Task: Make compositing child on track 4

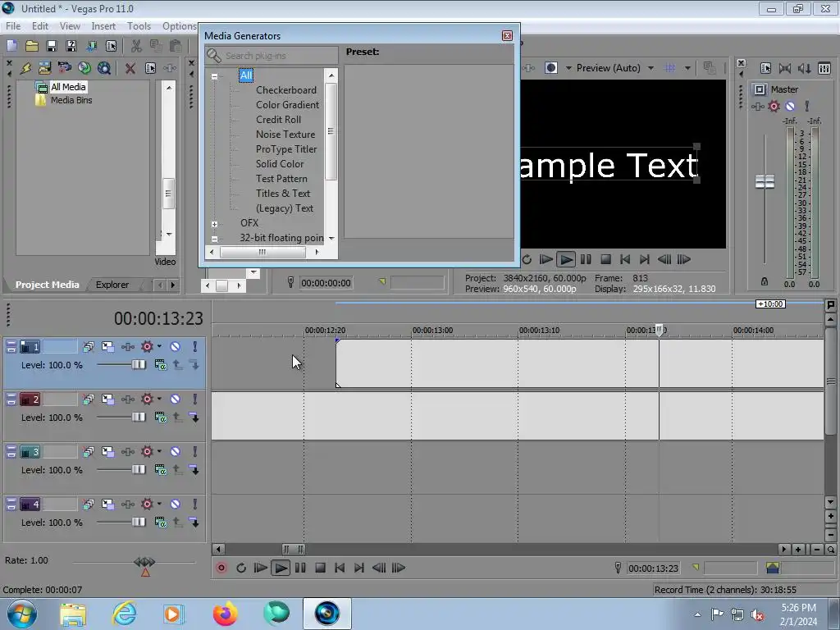Action: [194, 523]
